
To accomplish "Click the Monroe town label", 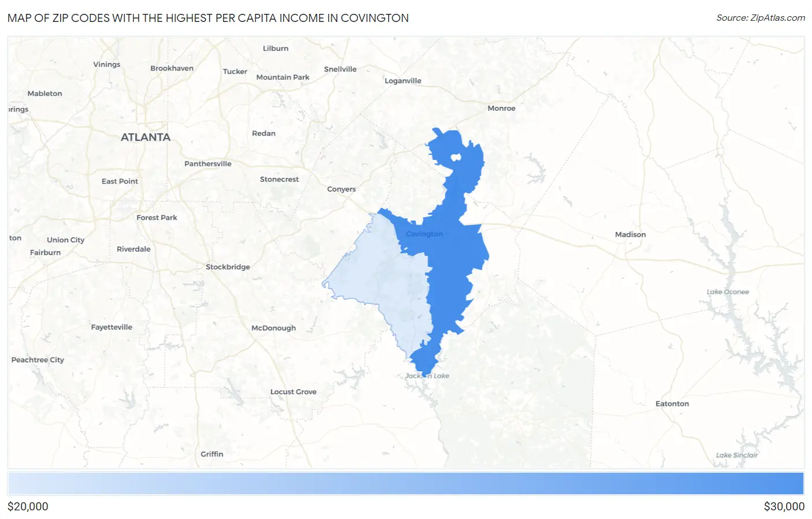I will point(501,108).
